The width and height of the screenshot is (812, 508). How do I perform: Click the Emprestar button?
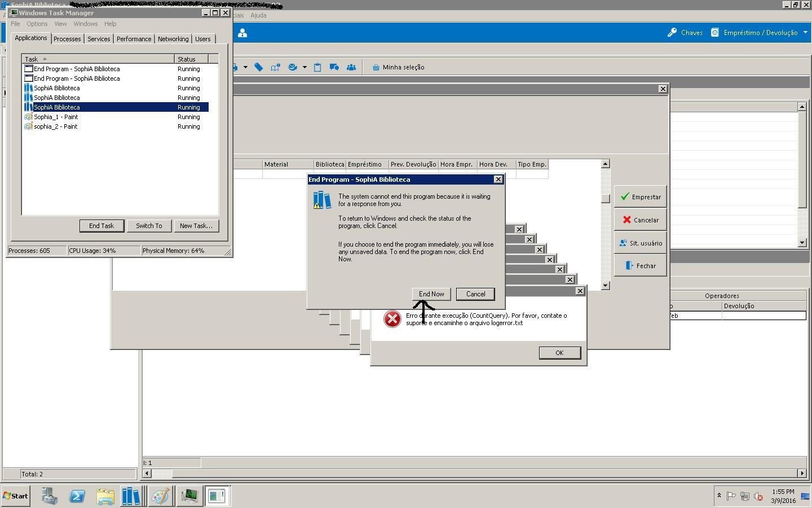641,197
